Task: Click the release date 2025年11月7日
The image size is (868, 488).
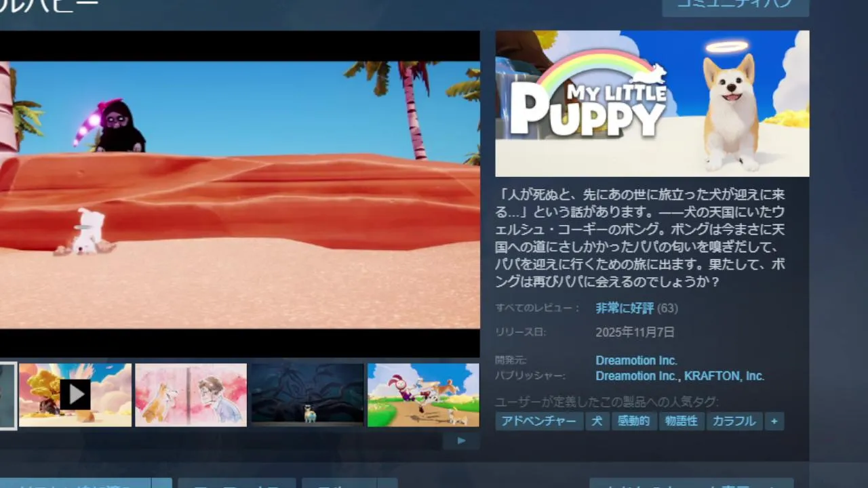Action: tap(635, 332)
